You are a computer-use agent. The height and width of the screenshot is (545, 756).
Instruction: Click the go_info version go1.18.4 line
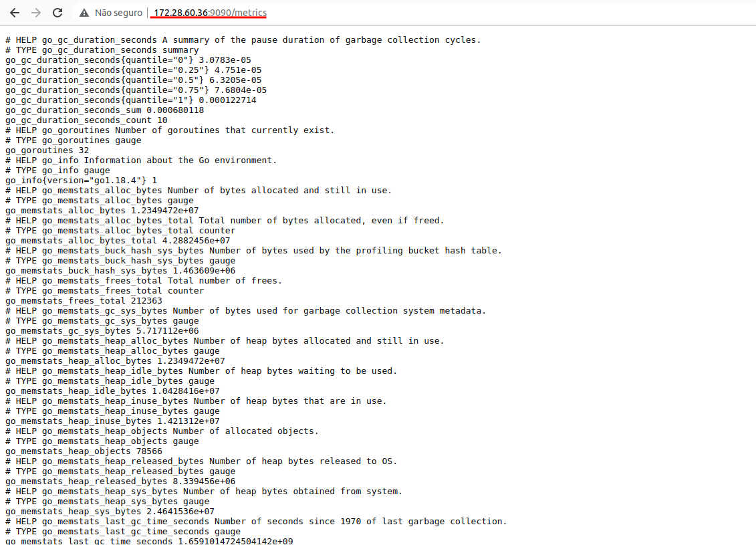point(81,181)
